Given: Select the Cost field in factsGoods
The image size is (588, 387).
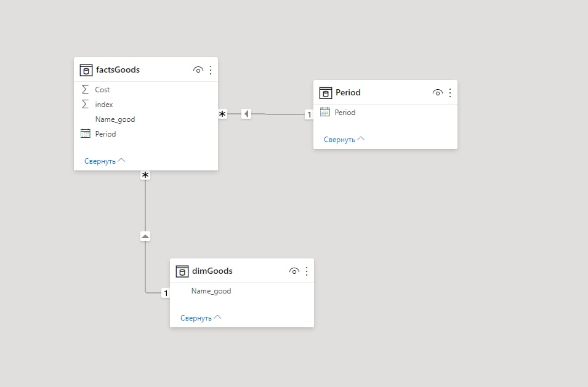Looking at the screenshot, I should pos(146,90).
